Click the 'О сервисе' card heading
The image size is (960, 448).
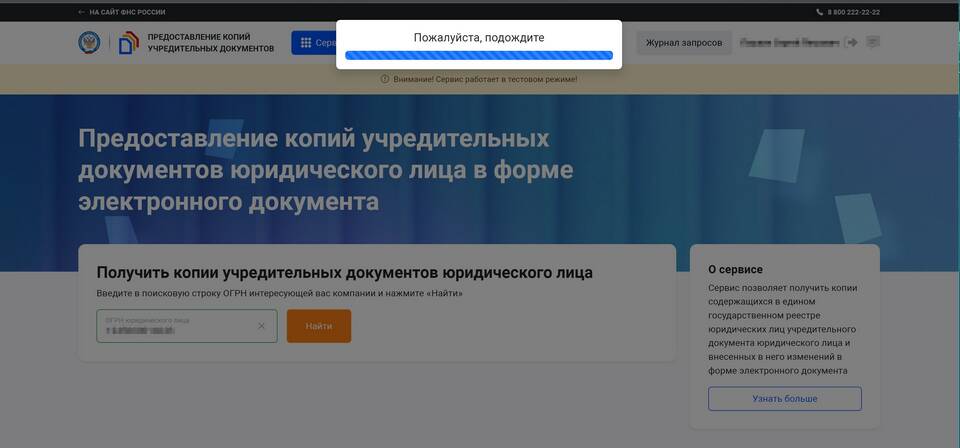click(735, 269)
